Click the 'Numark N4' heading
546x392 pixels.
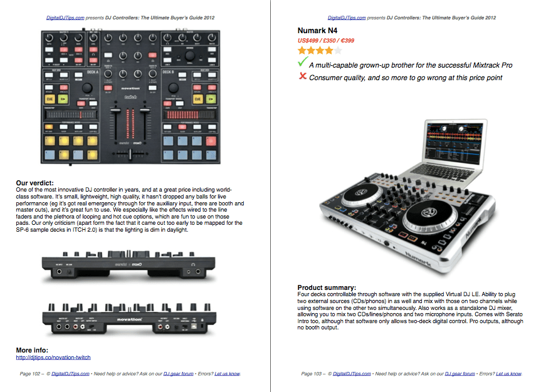[317, 31]
